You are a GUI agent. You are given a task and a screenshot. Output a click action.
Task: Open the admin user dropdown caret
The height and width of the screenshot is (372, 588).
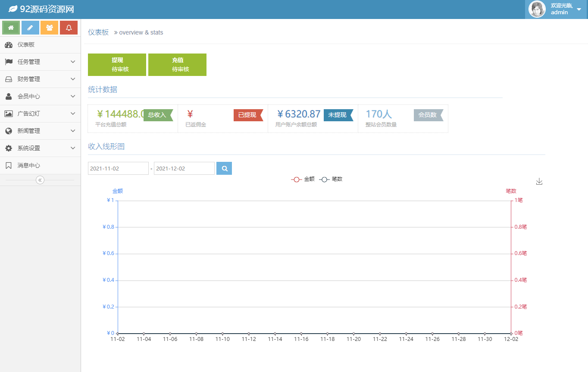pyautogui.click(x=579, y=9)
